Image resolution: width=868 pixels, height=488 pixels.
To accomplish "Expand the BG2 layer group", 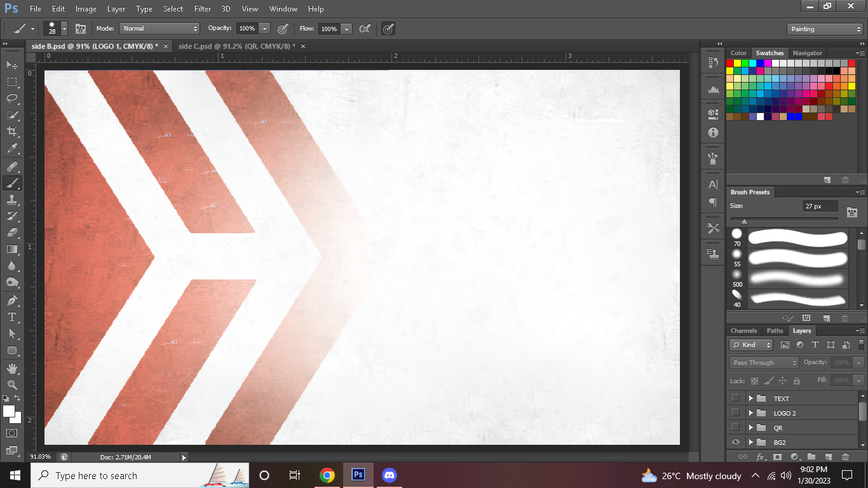I will 750,442.
